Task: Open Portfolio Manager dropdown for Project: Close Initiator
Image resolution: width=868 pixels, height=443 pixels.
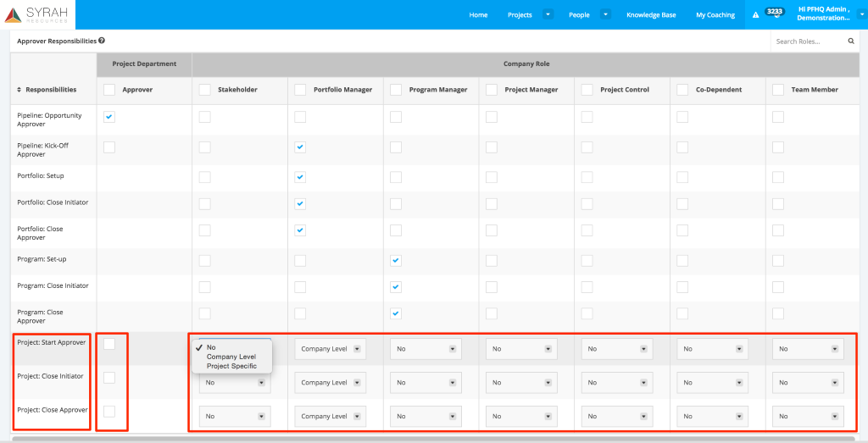Action: 331,383
